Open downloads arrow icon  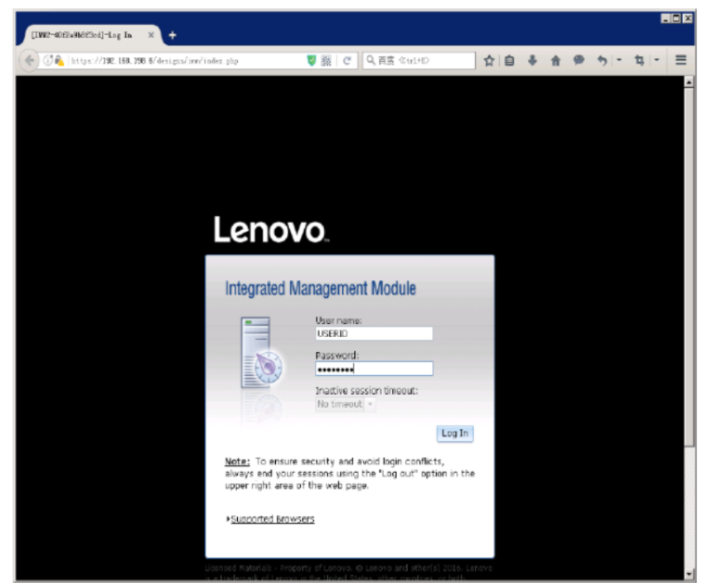[x=532, y=60]
